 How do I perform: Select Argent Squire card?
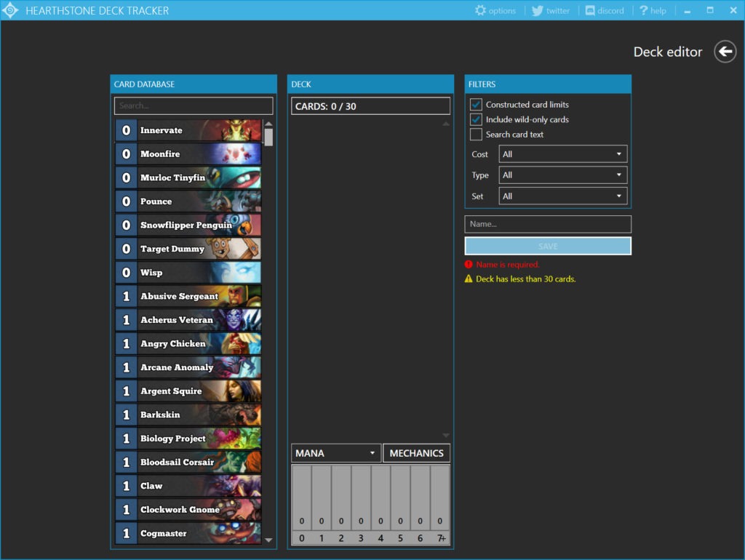tap(188, 391)
